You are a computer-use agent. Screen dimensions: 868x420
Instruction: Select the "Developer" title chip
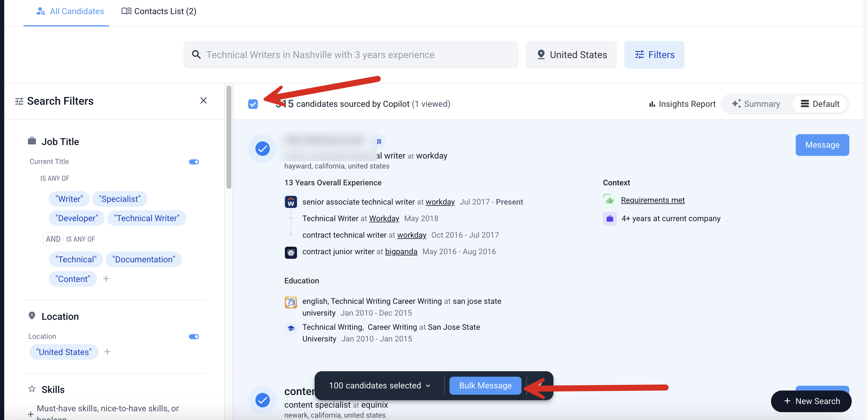pos(76,218)
